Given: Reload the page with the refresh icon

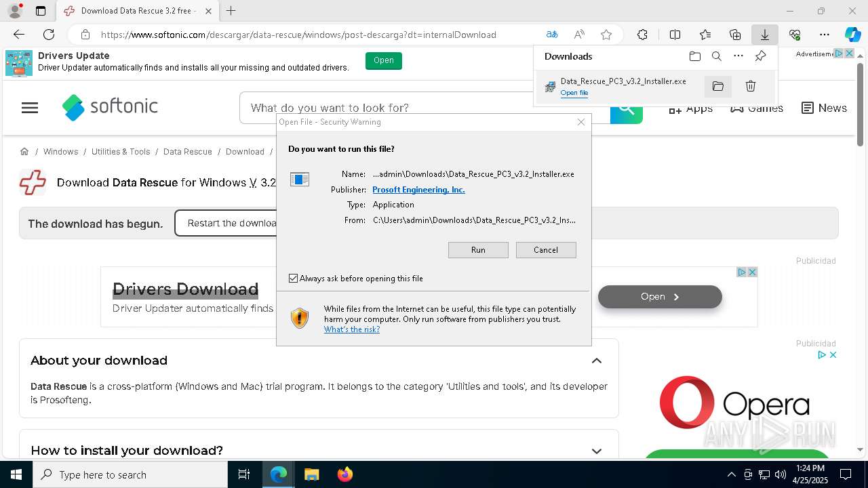Looking at the screenshot, I should [49, 35].
